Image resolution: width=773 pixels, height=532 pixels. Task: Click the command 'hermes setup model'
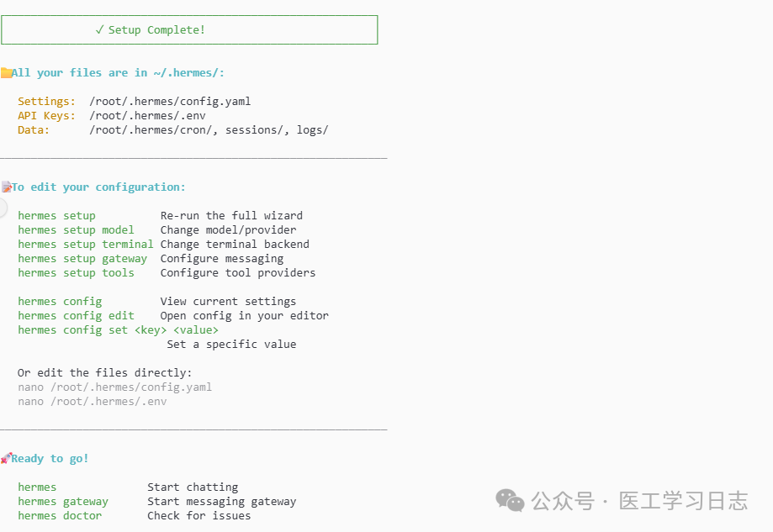tap(76, 230)
